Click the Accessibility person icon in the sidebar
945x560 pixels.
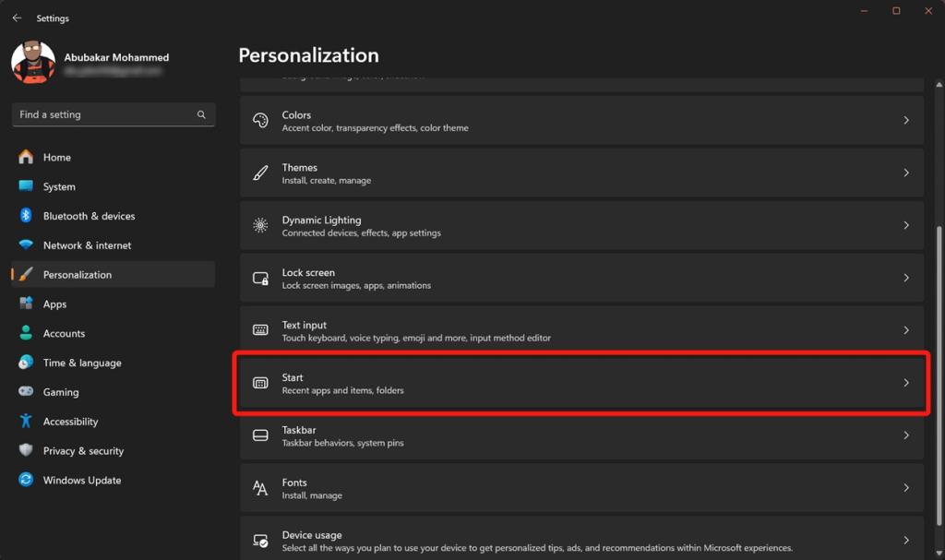click(x=26, y=421)
